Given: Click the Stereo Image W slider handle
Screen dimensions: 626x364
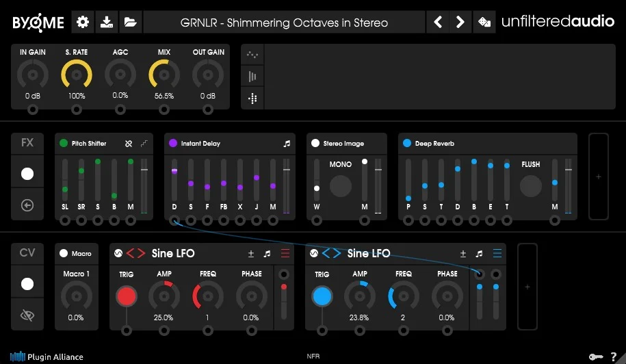Looking at the screenshot, I should pos(317,188).
